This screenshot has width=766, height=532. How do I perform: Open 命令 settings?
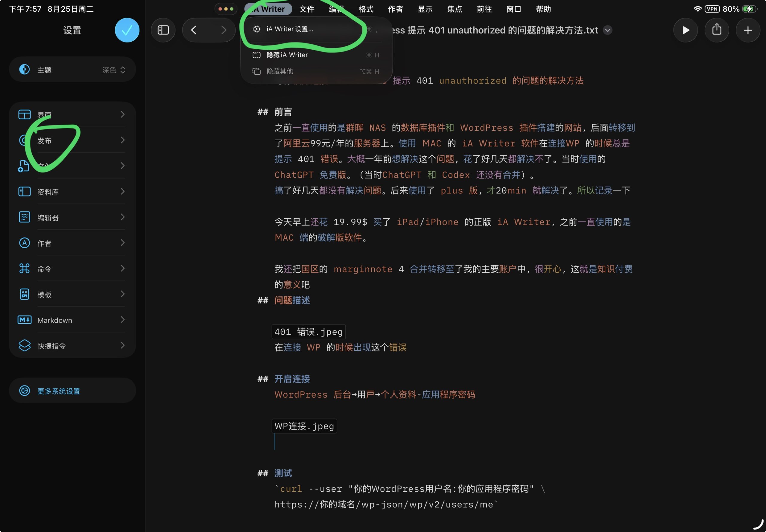[x=72, y=268]
